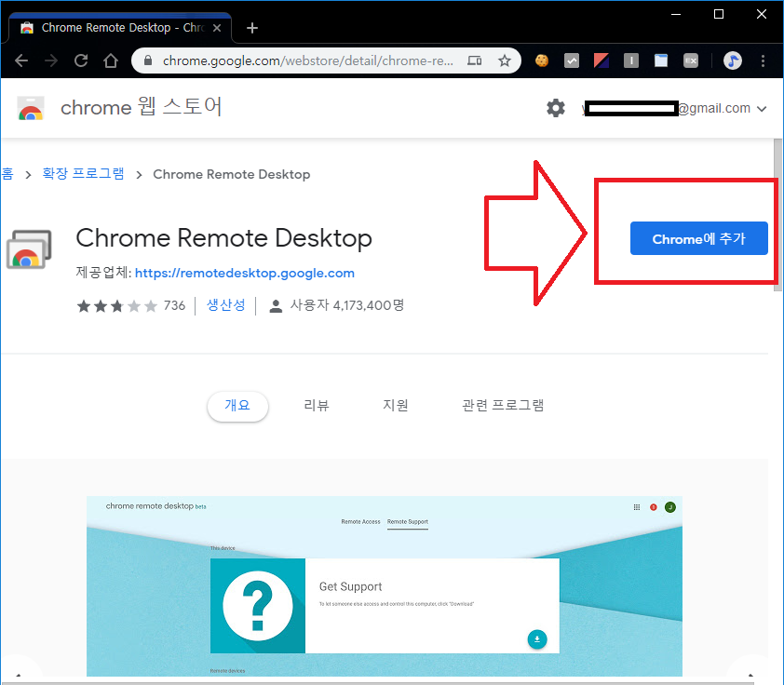Expand the gmail.com account dropdown
The image size is (784, 685).
click(x=762, y=109)
